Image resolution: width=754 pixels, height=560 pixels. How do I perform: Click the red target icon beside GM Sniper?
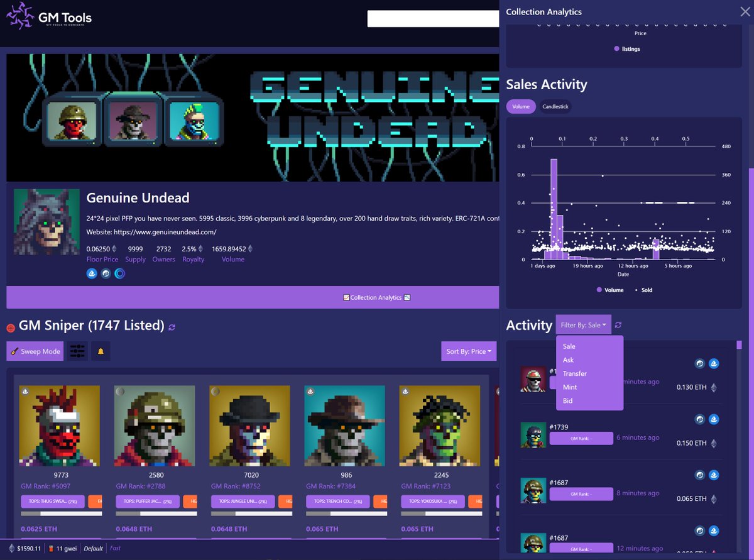click(x=10, y=327)
